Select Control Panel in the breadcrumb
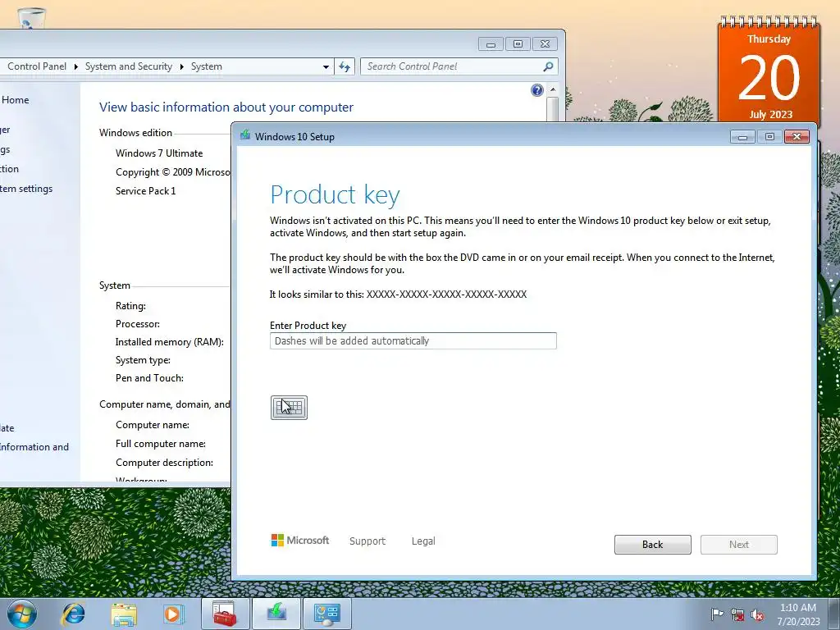 pyautogui.click(x=37, y=66)
